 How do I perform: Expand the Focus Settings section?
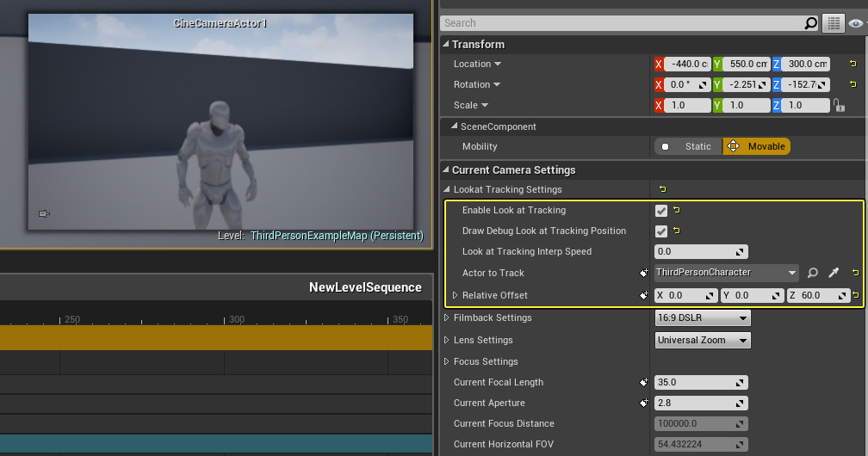[447, 361]
